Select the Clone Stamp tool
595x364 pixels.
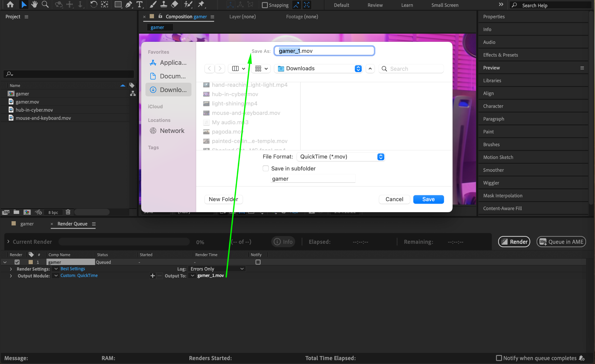pyautogui.click(x=164, y=4)
